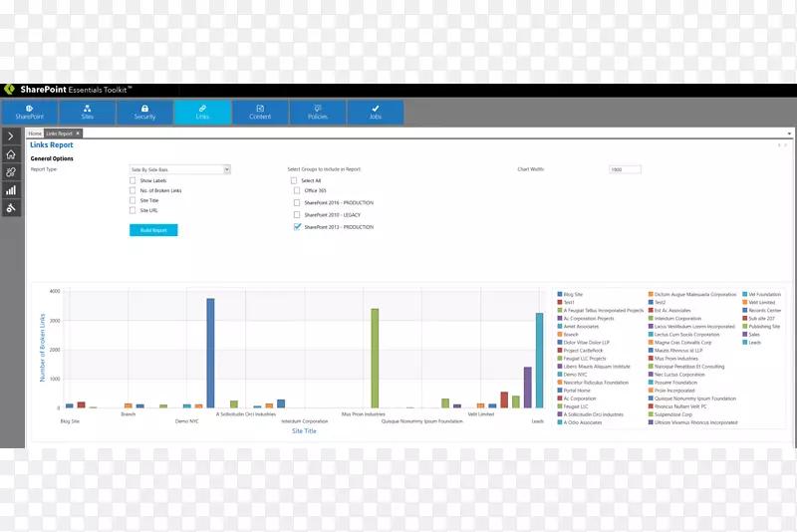
Task: Click the Number of Broken Links axis label
Action: coord(43,348)
